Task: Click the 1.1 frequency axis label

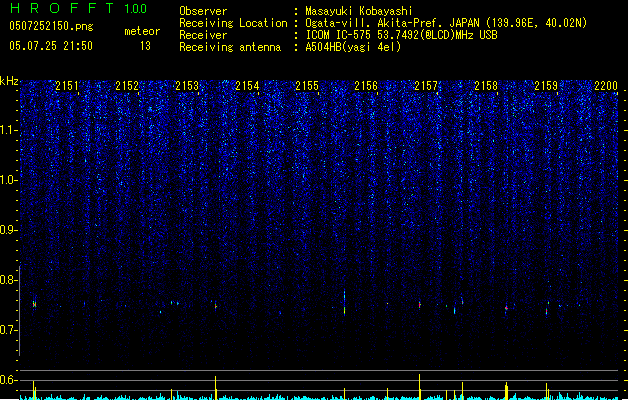Action: coord(9,130)
